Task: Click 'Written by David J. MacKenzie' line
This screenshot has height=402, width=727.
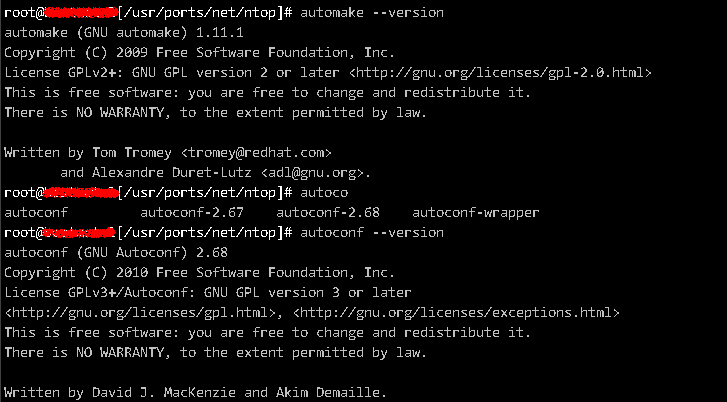Action: (195, 393)
